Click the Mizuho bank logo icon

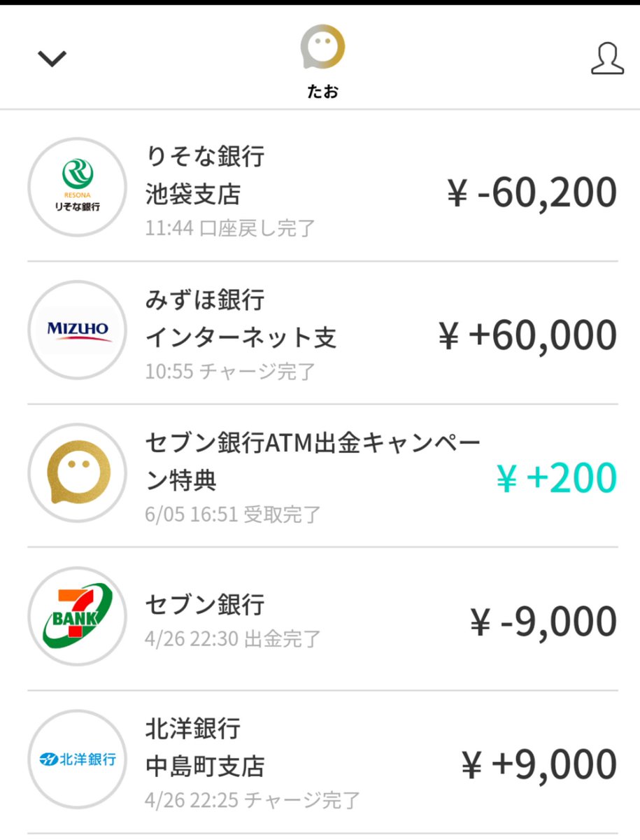77,330
